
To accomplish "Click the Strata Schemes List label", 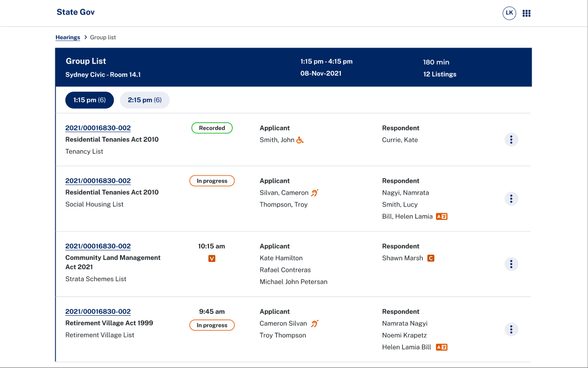I will click(96, 279).
